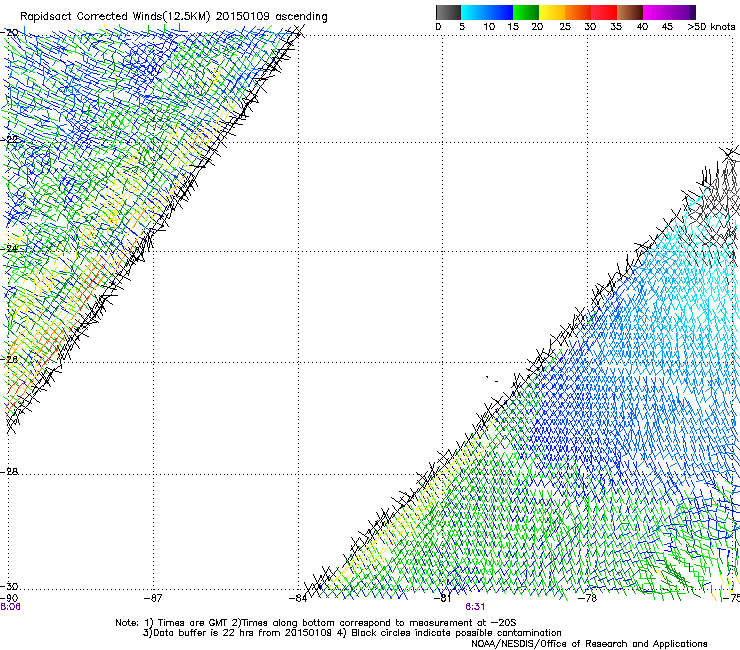740x650 pixels.
Task: Click the purple '6:31' time stamp
Action: (x=475, y=607)
